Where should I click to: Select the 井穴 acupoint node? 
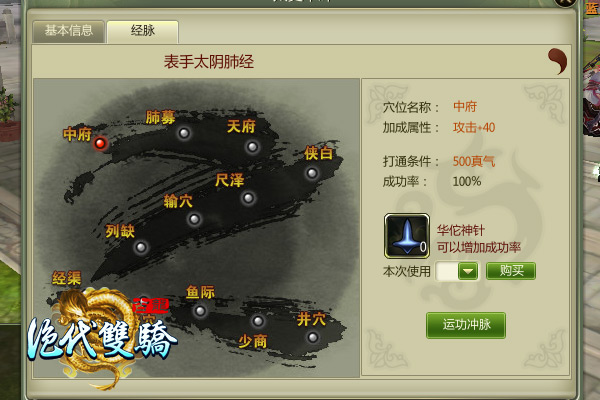[313, 338]
